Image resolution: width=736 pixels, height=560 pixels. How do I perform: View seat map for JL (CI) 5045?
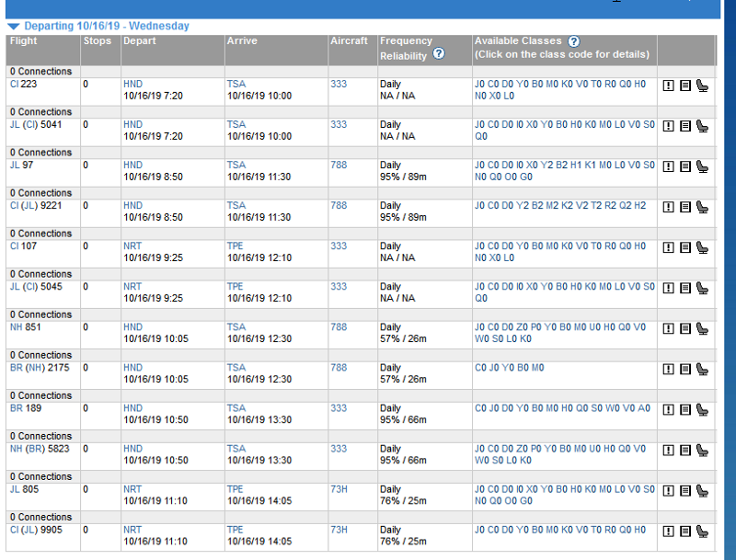pos(702,288)
